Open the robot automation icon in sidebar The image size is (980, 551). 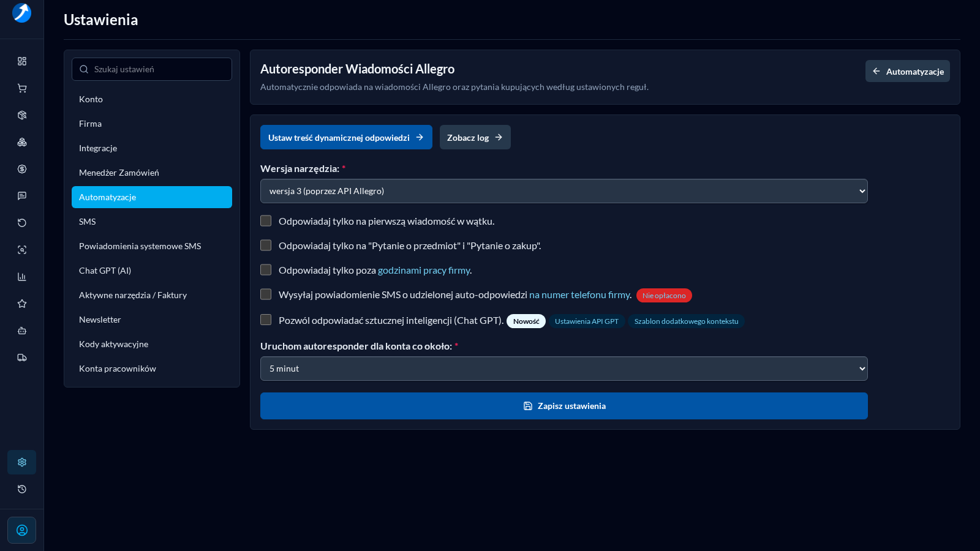point(22,331)
